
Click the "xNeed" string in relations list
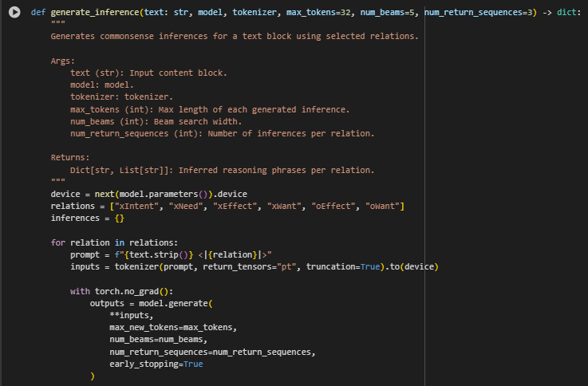pos(186,206)
